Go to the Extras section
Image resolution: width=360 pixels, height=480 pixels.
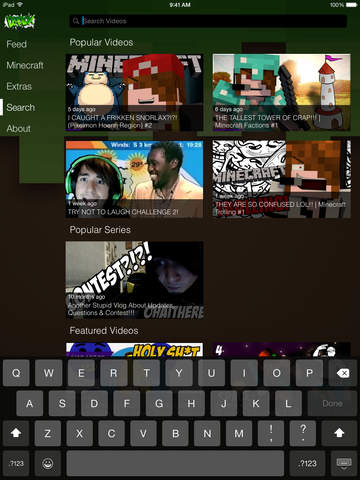tap(19, 86)
